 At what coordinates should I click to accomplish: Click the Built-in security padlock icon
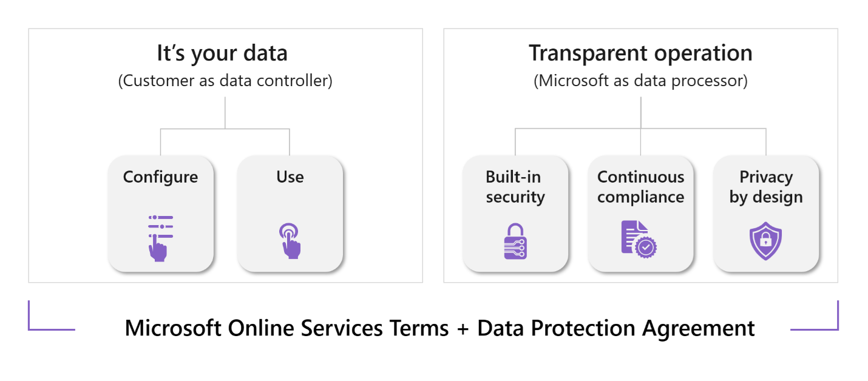pyautogui.click(x=515, y=241)
